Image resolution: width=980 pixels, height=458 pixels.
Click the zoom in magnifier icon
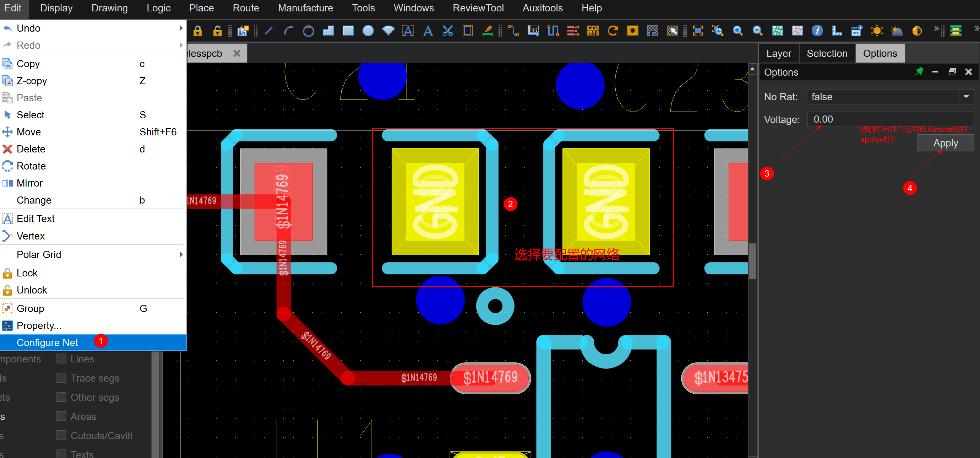tap(737, 31)
